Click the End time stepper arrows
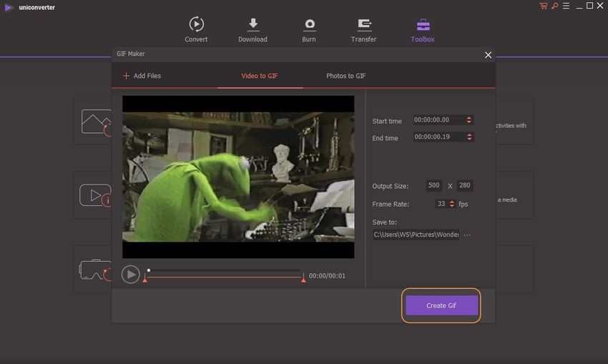The width and height of the screenshot is (608, 364). [469, 137]
